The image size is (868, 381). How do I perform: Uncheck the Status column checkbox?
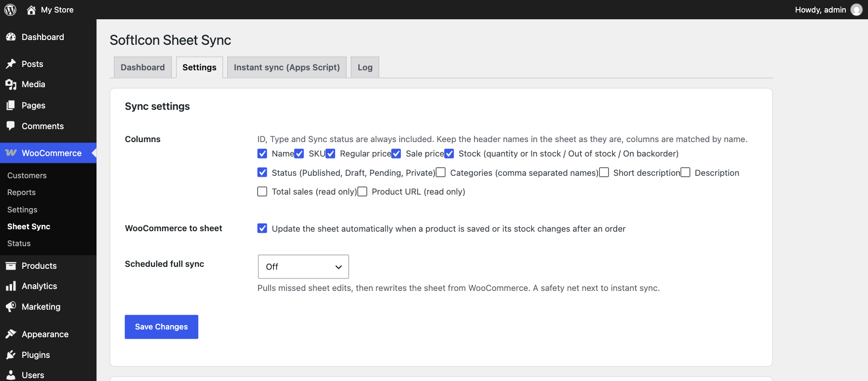click(x=262, y=172)
